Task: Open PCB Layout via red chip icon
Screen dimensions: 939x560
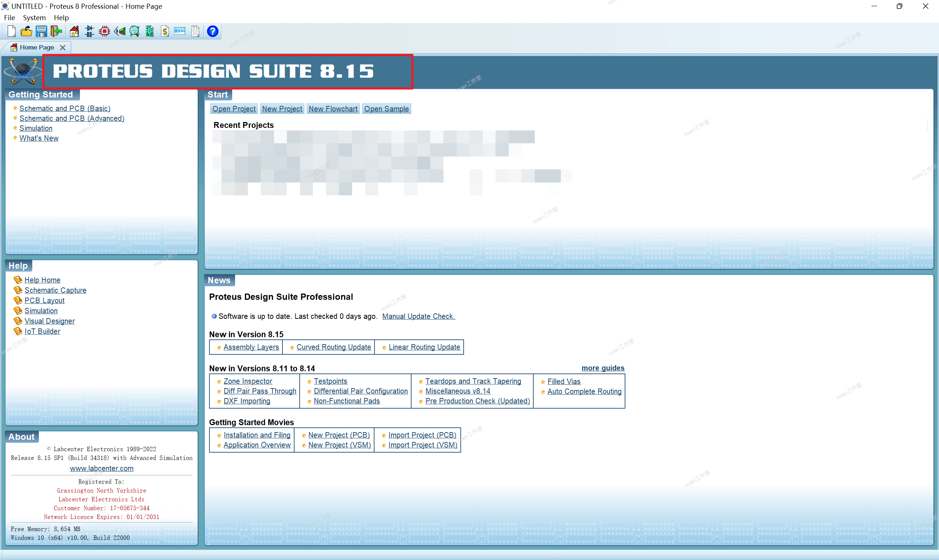Action: pyautogui.click(x=105, y=31)
